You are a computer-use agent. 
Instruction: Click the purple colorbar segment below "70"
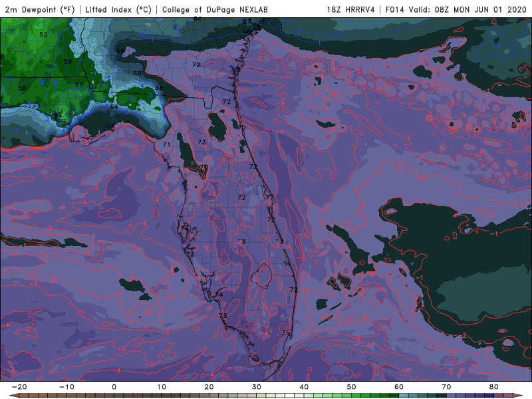(x=452, y=396)
